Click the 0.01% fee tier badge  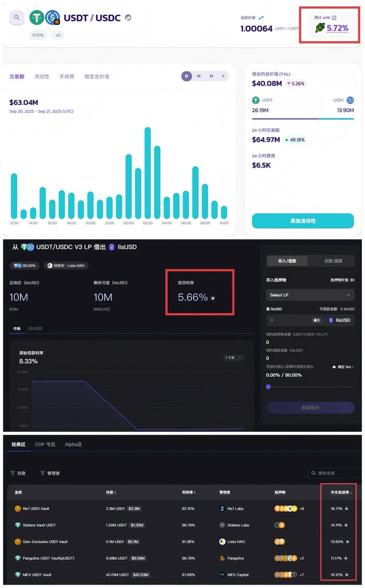pos(38,35)
